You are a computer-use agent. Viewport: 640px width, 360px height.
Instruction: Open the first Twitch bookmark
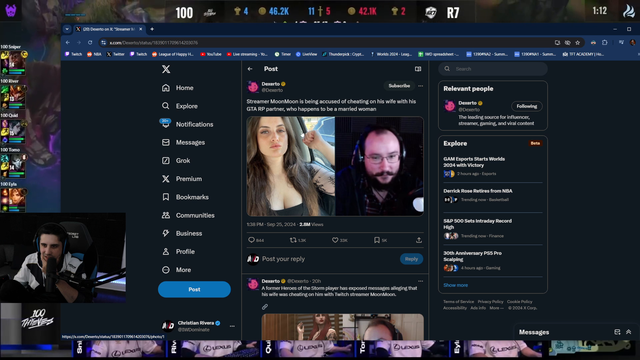click(73, 54)
